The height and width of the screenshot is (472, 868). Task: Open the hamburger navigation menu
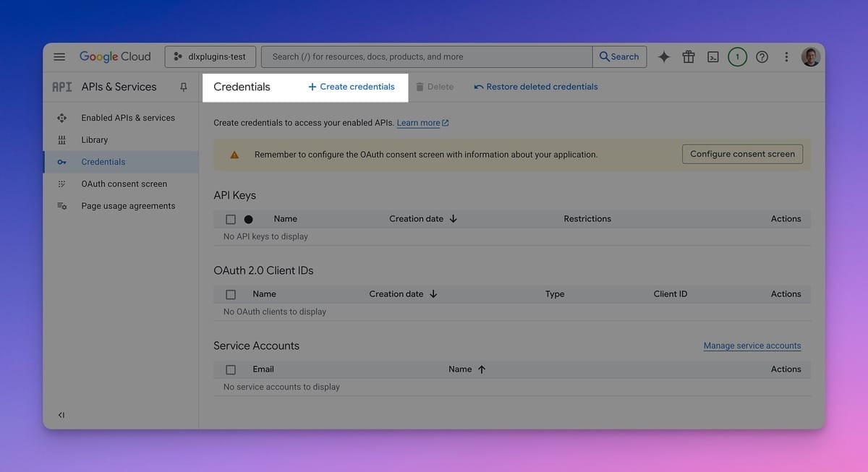pyautogui.click(x=60, y=56)
